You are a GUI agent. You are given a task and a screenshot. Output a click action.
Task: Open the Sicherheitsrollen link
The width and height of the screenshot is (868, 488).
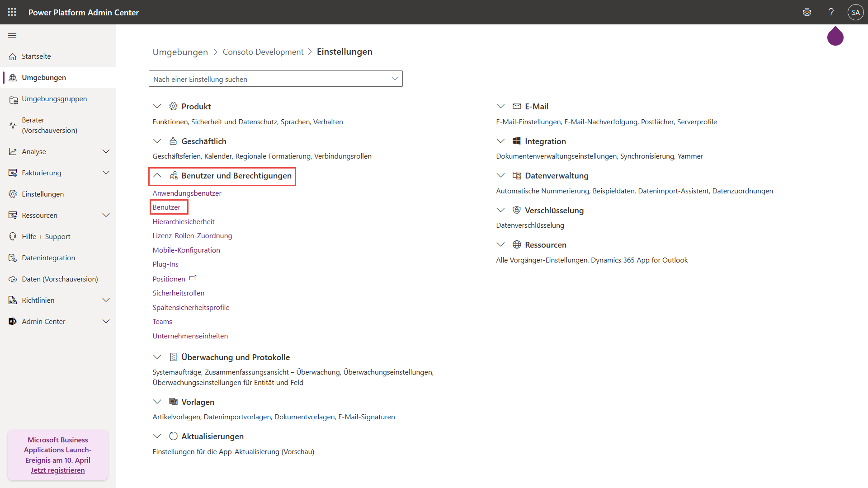(178, 293)
